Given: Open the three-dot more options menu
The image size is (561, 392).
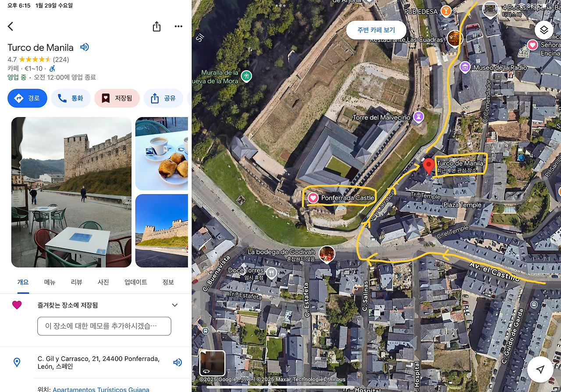Looking at the screenshot, I should 178,26.
